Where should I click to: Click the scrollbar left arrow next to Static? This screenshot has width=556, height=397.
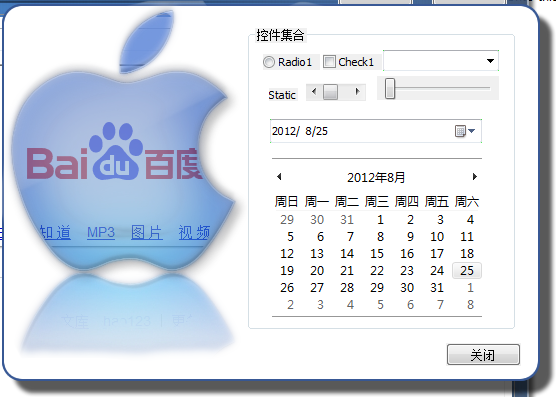point(314,92)
